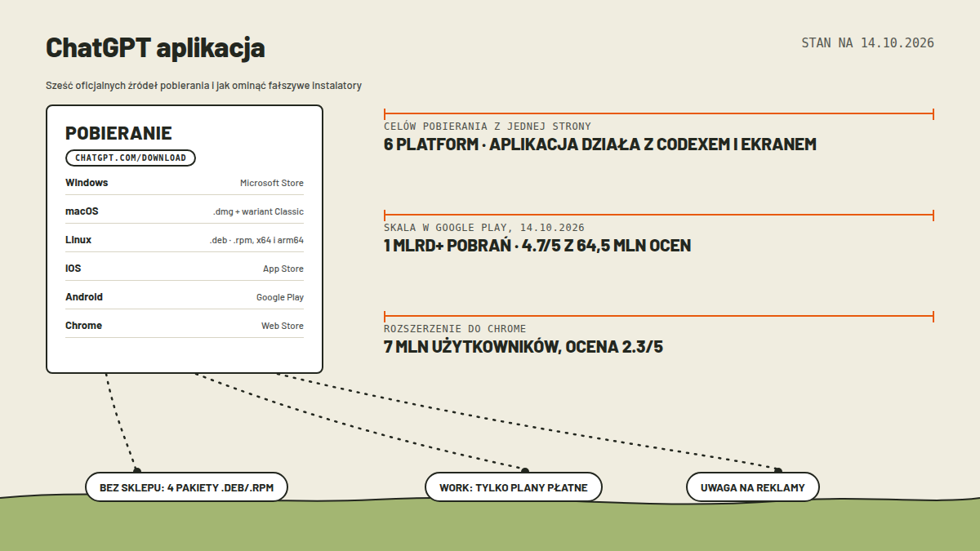Click the caption 'Skala w Google Play, 14.10.2026'
Image resolution: width=980 pixels, height=551 pixels.
pyautogui.click(x=484, y=228)
